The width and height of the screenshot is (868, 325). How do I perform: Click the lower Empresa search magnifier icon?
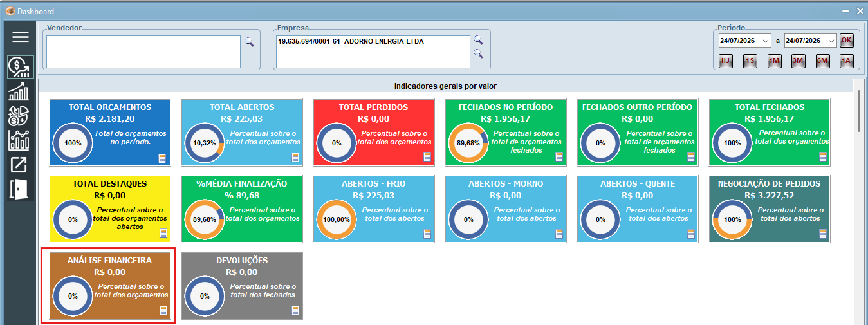coord(478,54)
